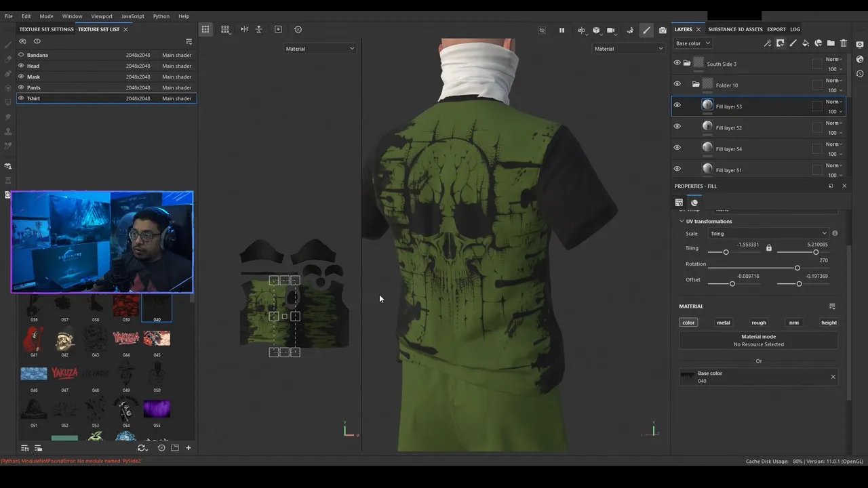
Task: Toggle visibility of Fill layer 51
Action: coord(677,169)
